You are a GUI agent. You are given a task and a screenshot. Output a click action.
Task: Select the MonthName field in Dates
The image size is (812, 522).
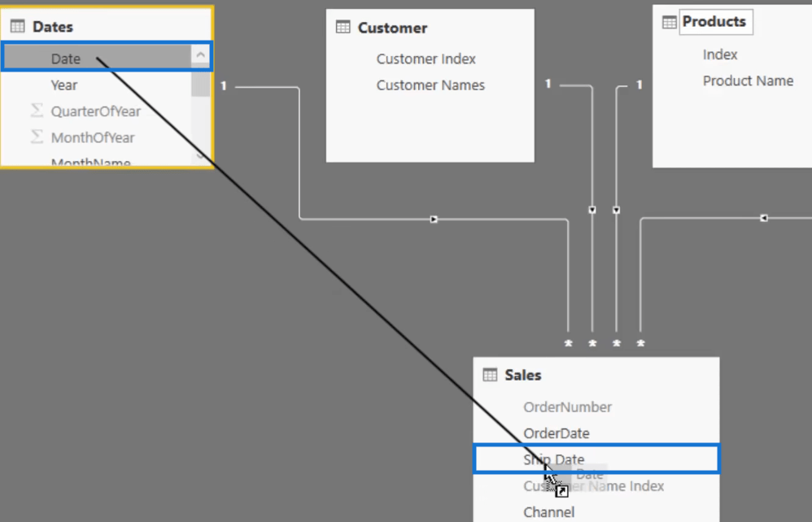coord(90,163)
